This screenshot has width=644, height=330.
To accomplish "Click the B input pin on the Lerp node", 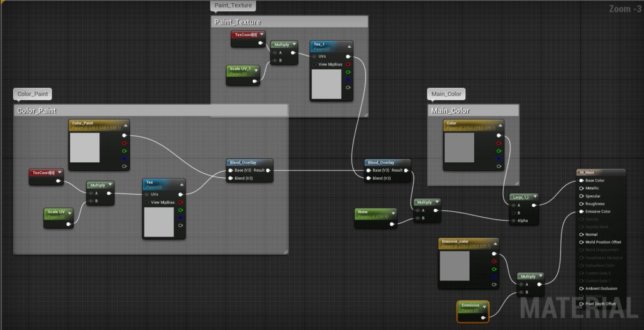I will point(513,213).
